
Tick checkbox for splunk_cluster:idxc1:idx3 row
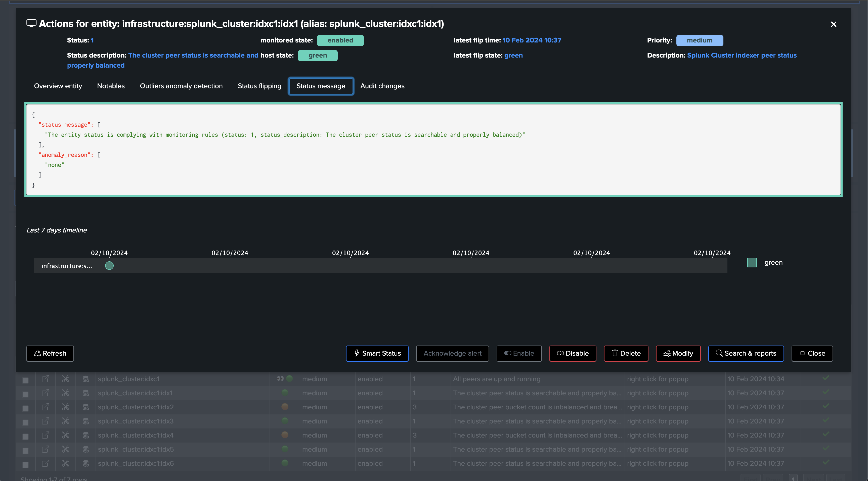point(25,422)
